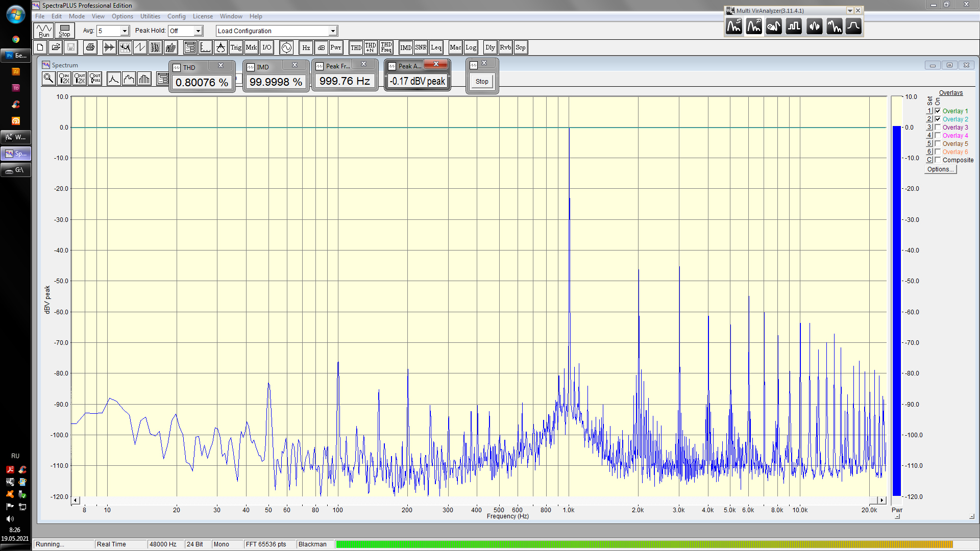980x551 pixels.
Task: Open the Scp toolbar button
Action: tap(520, 47)
